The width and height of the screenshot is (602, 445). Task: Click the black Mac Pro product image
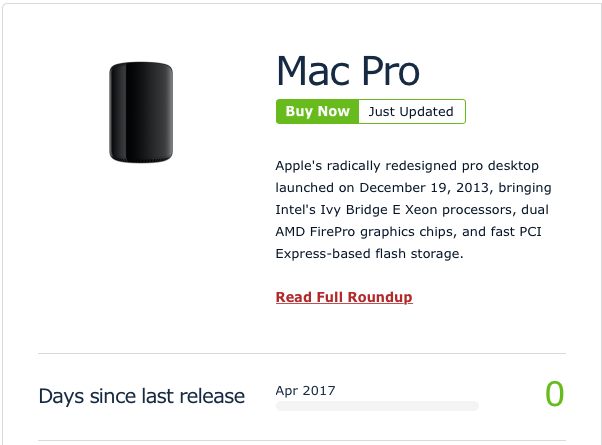tap(141, 112)
